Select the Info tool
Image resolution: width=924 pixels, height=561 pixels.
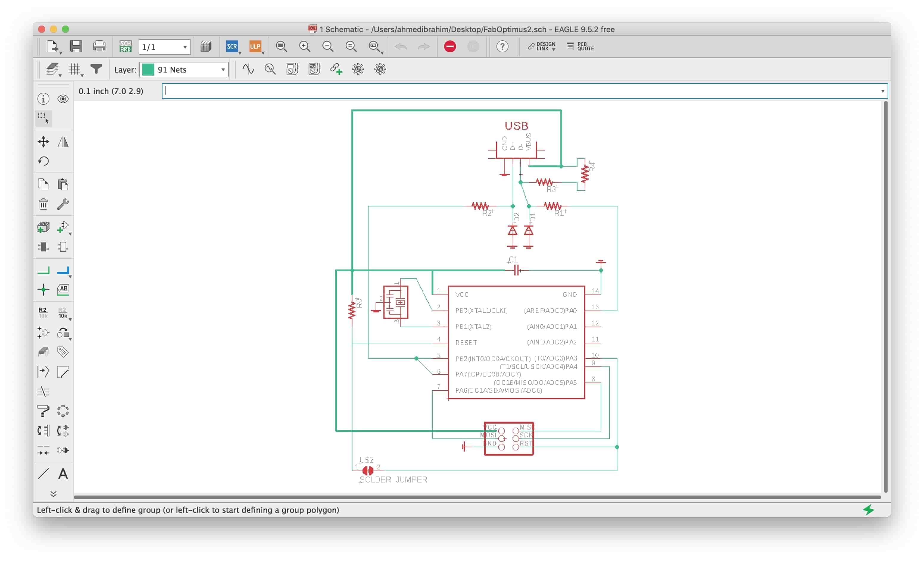click(x=43, y=99)
